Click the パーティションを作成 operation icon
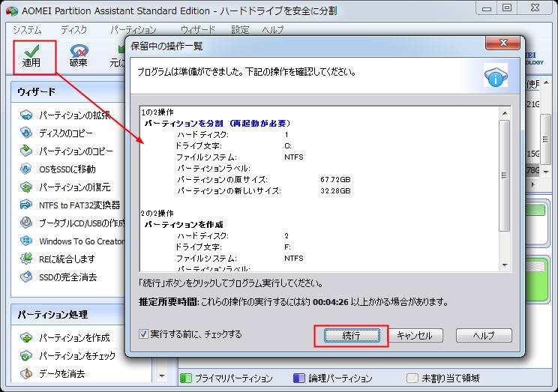558x392 pixels. click(x=26, y=337)
